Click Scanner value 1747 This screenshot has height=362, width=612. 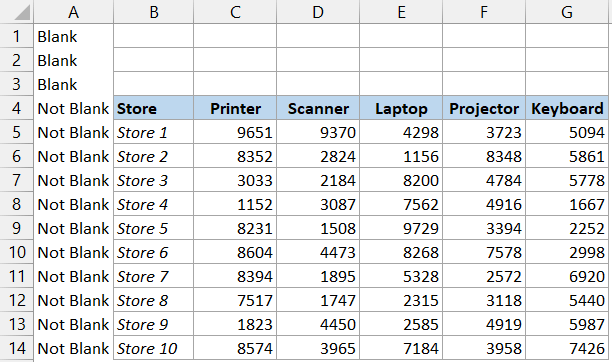tap(318, 300)
